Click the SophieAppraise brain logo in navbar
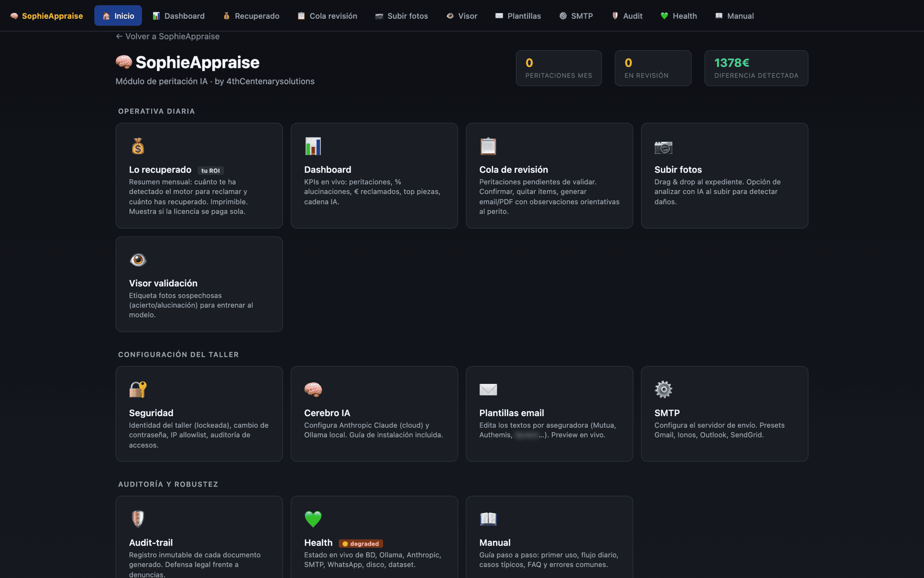 (14, 16)
